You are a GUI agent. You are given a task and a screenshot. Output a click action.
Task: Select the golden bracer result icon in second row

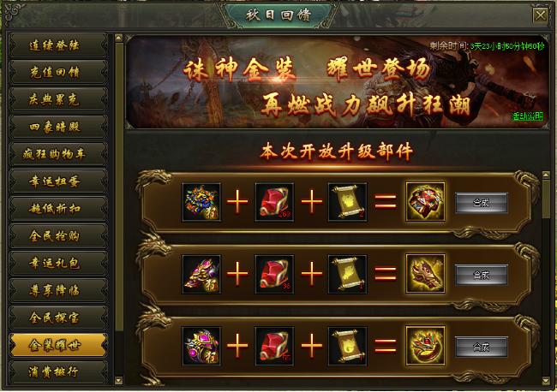pyautogui.click(x=425, y=274)
